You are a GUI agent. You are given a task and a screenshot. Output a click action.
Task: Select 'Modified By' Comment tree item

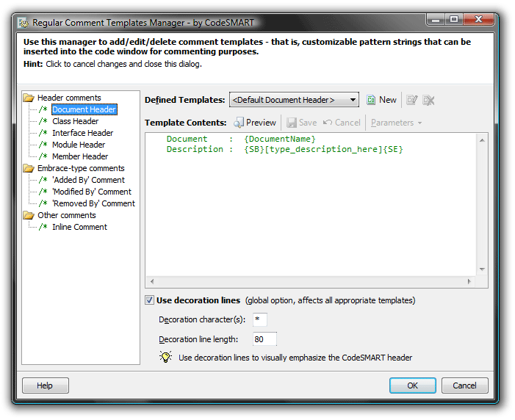coord(92,192)
